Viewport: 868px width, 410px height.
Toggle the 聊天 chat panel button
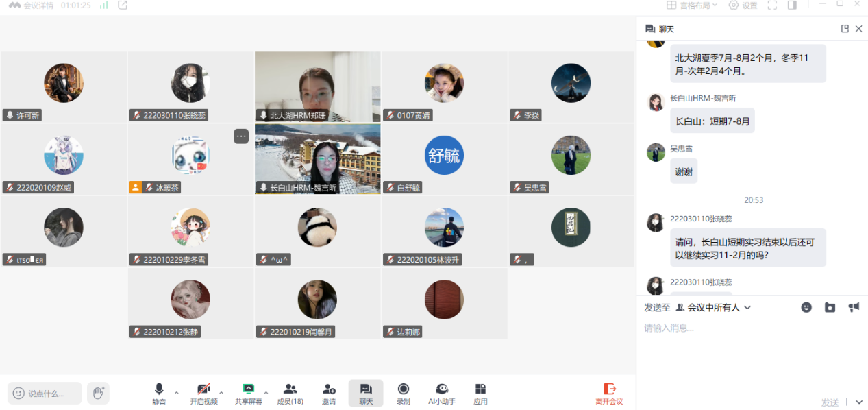[x=366, y=394]
